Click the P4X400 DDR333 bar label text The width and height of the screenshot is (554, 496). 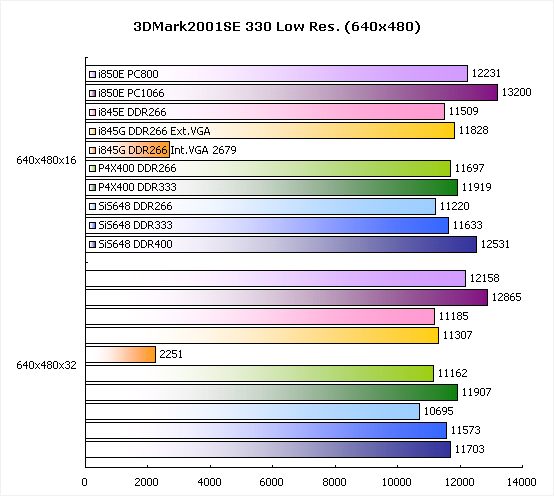(137, 187)
